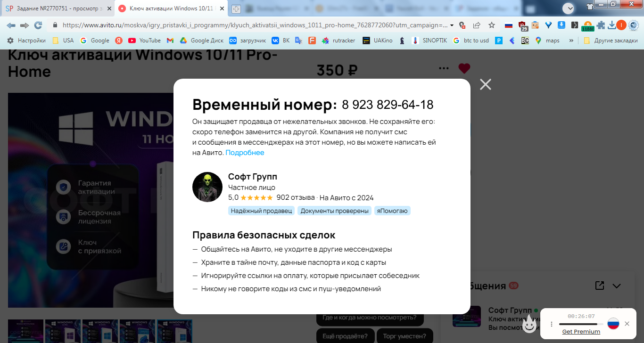Open the Софт Групп seller name in popup

click(252, 177)
